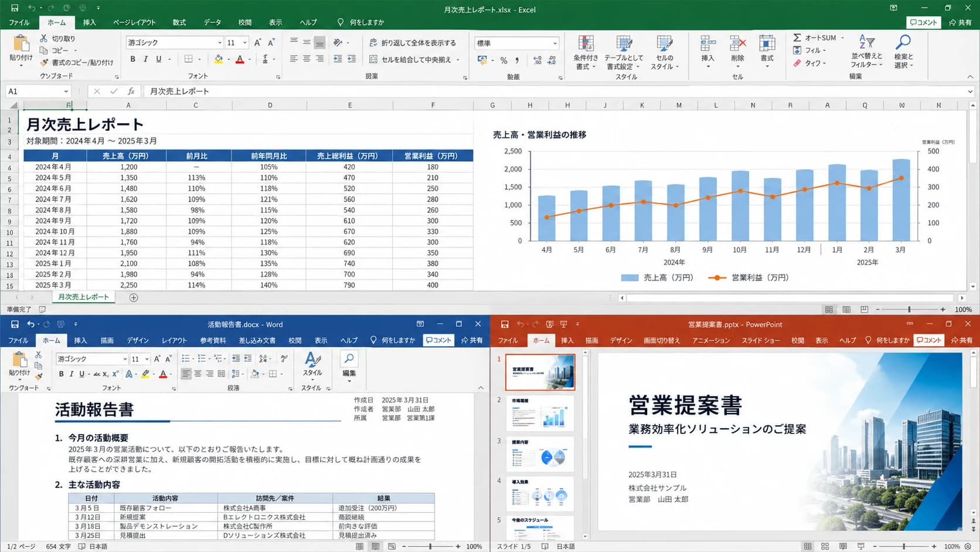Open AutoSUM in Excel editing group
The image size is (980, 552).
pos(818,38)
